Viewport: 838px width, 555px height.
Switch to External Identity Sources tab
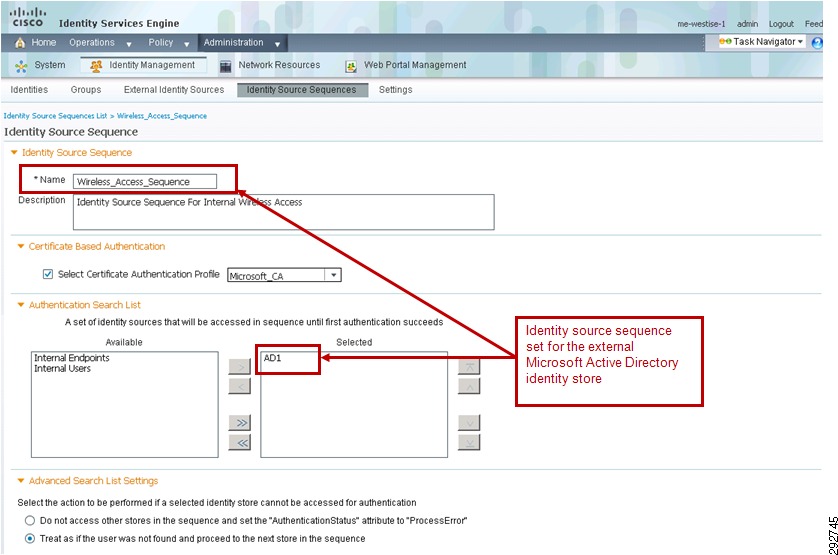174,90
